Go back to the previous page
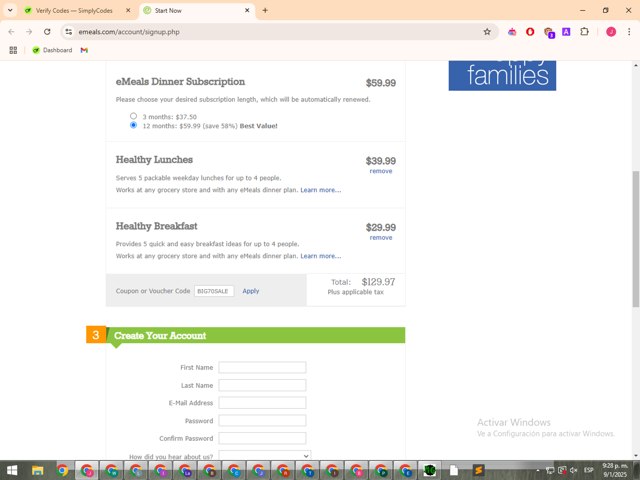 11,32
